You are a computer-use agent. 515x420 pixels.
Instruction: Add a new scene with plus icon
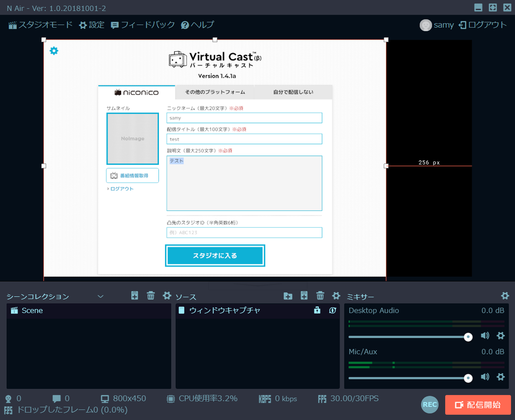point(135,295)
